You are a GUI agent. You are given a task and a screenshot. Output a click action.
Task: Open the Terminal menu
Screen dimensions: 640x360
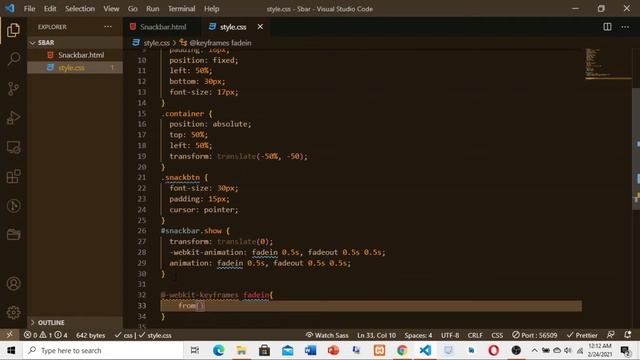coord(182,9)
